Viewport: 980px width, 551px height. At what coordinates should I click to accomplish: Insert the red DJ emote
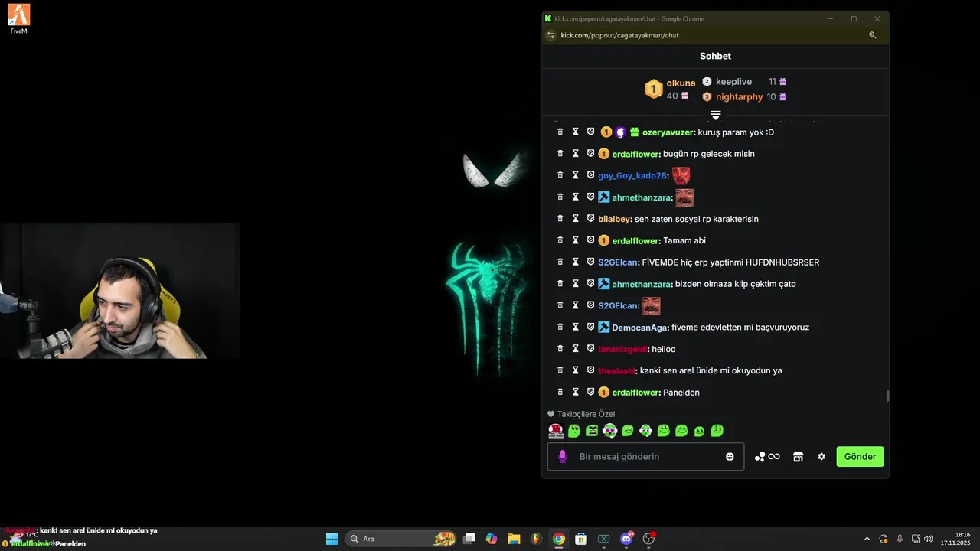(556, 431)
